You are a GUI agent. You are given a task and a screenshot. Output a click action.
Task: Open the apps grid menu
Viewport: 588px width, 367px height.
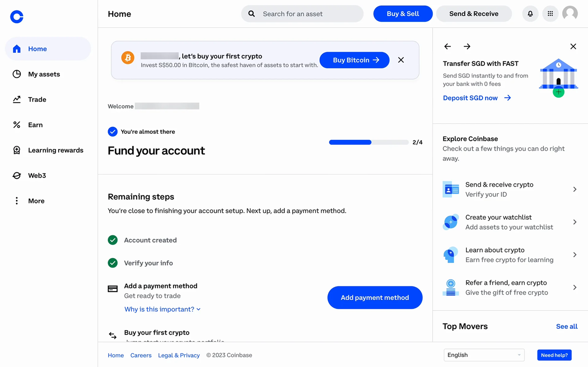(x=550, y=14)
